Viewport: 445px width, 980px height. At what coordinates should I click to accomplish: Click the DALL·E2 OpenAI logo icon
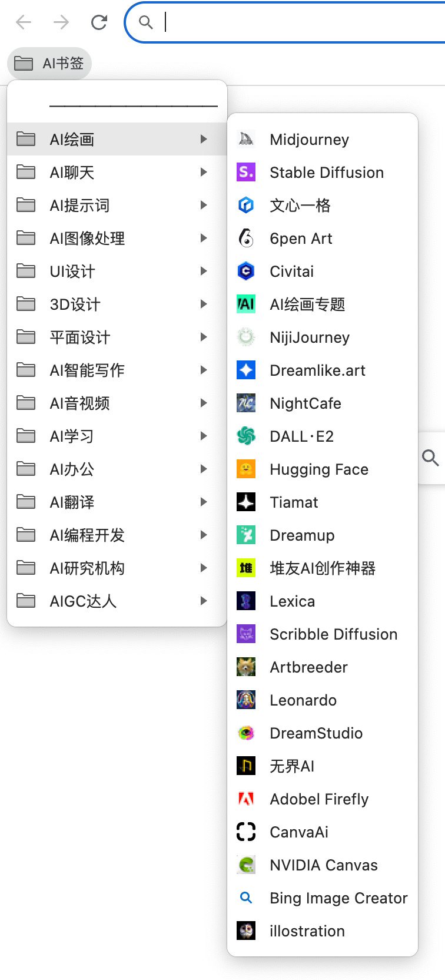click(x=246, y=436)
